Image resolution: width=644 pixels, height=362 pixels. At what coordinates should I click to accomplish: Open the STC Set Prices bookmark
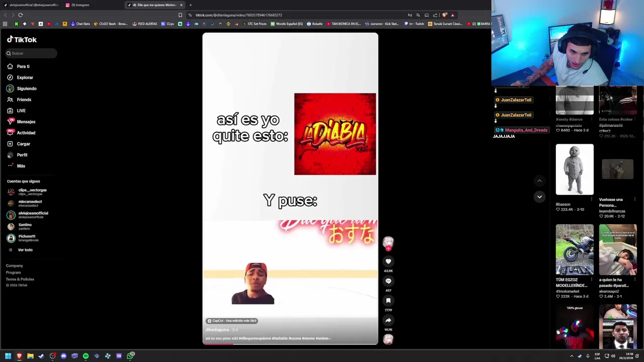click(x=255, y=24)
